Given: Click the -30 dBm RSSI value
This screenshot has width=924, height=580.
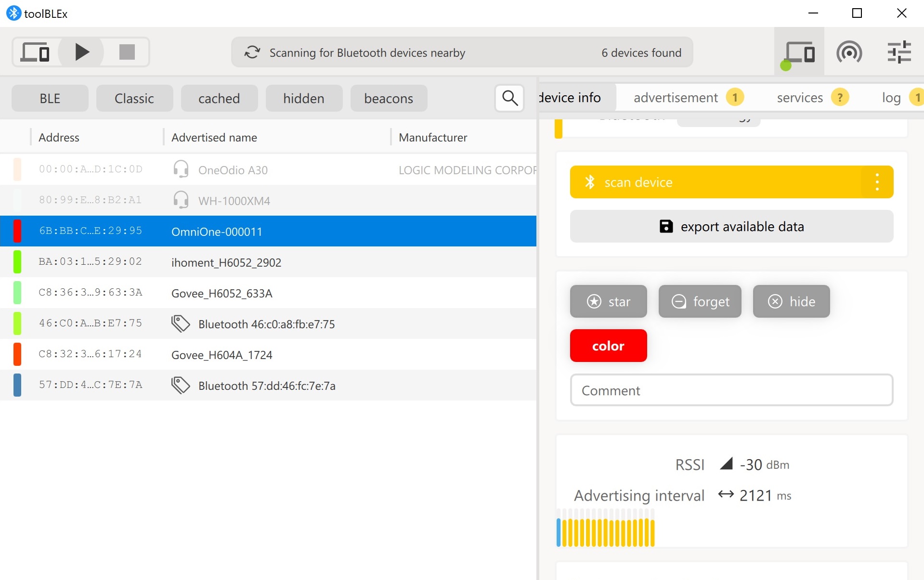Looking at the screenshot, I should (765, 464).
